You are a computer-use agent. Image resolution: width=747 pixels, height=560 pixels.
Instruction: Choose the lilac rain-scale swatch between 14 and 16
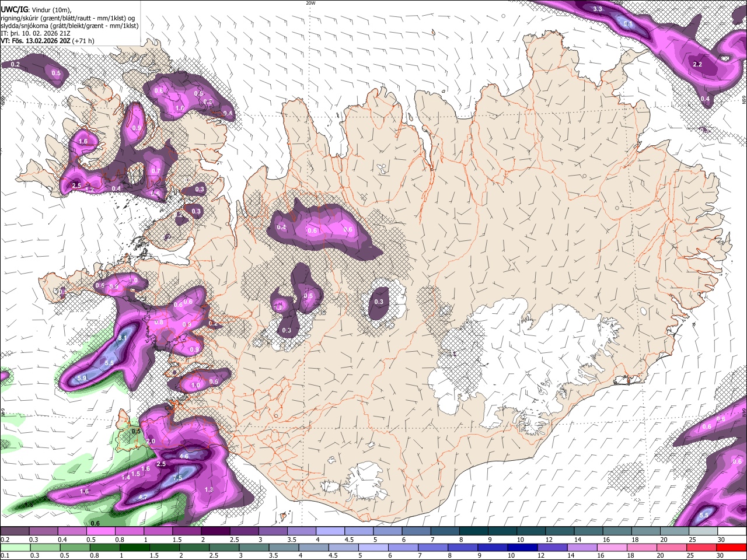pos(583,547)
